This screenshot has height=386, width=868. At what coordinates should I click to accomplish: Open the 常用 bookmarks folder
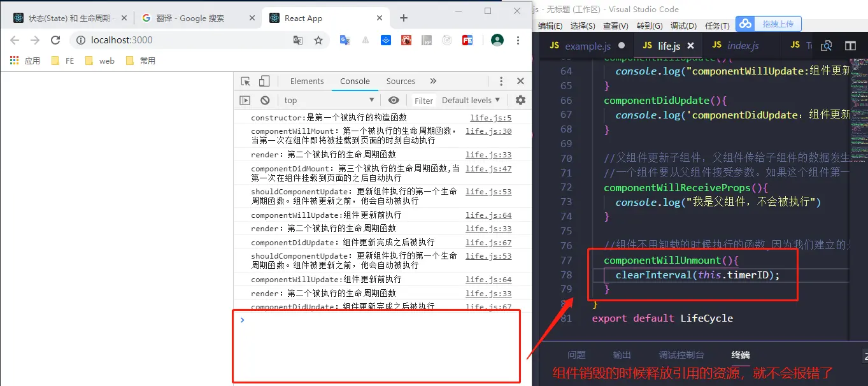141,61
